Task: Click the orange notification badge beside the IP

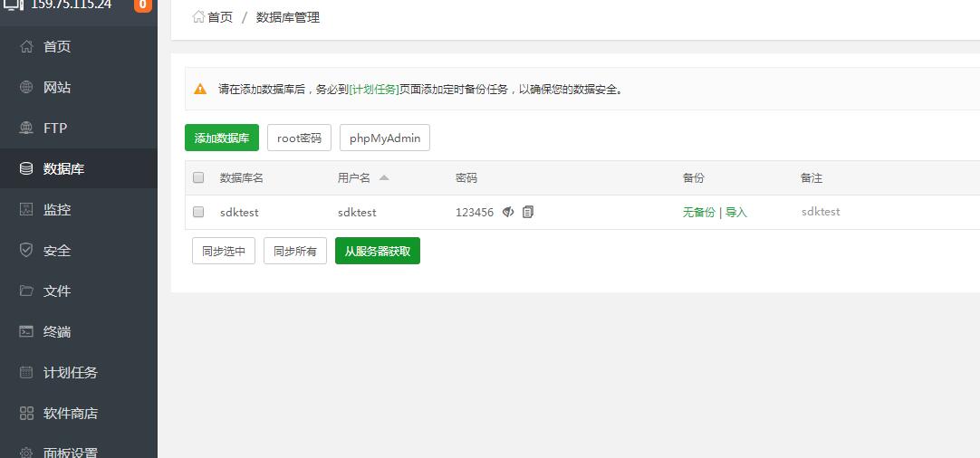Action: 142,5
